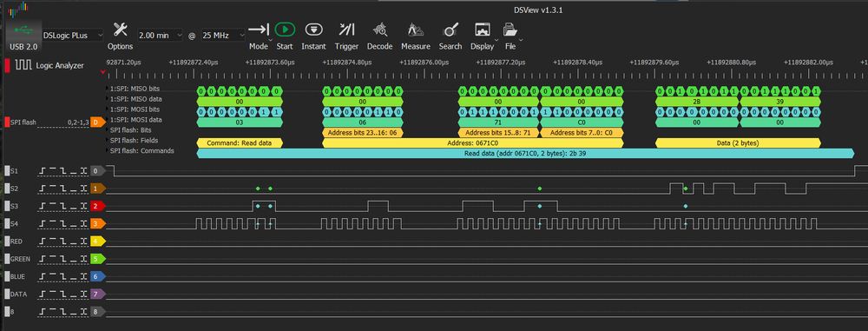This screenshot has height=331, width=868.
Task: Click the MOSI data value C0
Action: [x=582, y=122]
